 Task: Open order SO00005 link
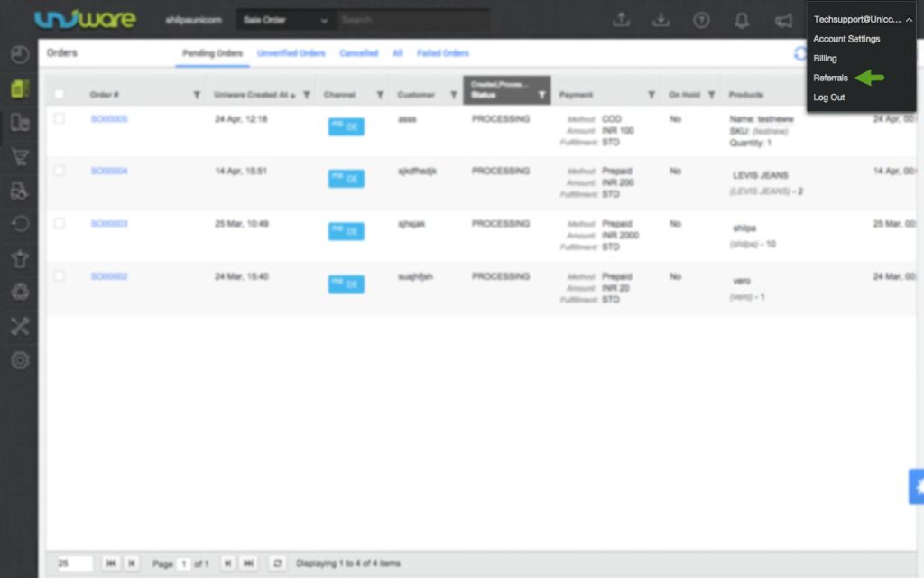(x=109, y=119)
